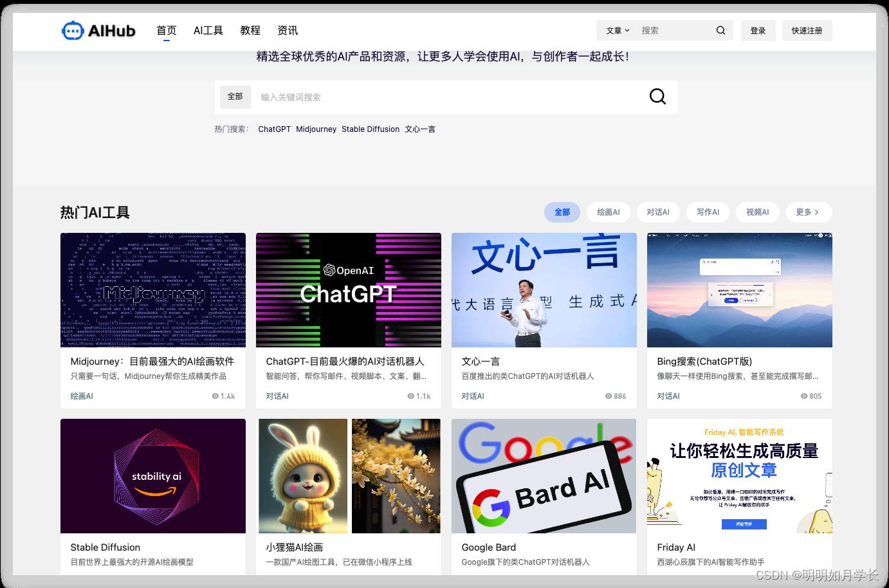Image resolution: width=889 pixels, height=588 pixels.
Task: Open the 小狸猫 bunny card thumbnail
Action: pyautogui.click(x=349, y=476)
